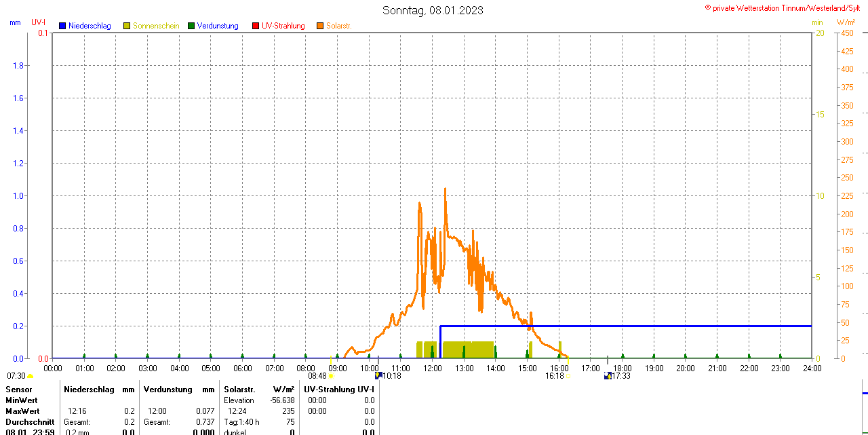The height and width of the screenshot is (435, 868).
Task: Click the sun icon next to 07:30
Action: pyautogui.click(x=31, y=376)
